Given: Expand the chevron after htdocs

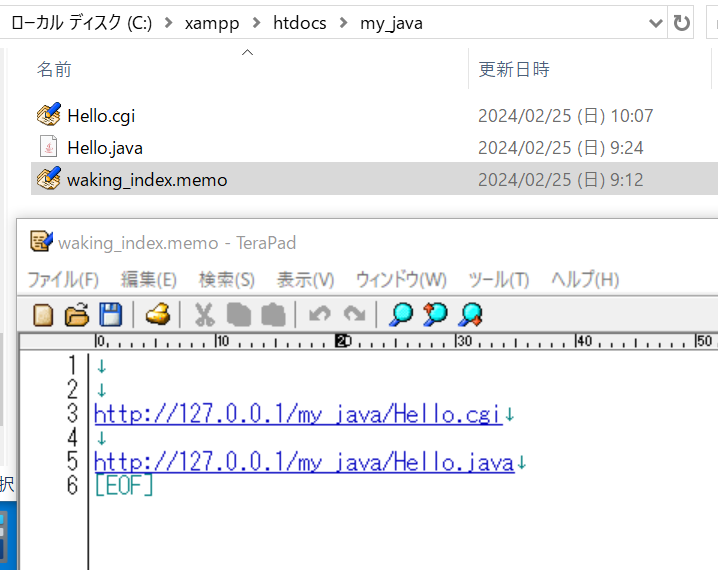Looking at the screenshot, I should point(343,22).
